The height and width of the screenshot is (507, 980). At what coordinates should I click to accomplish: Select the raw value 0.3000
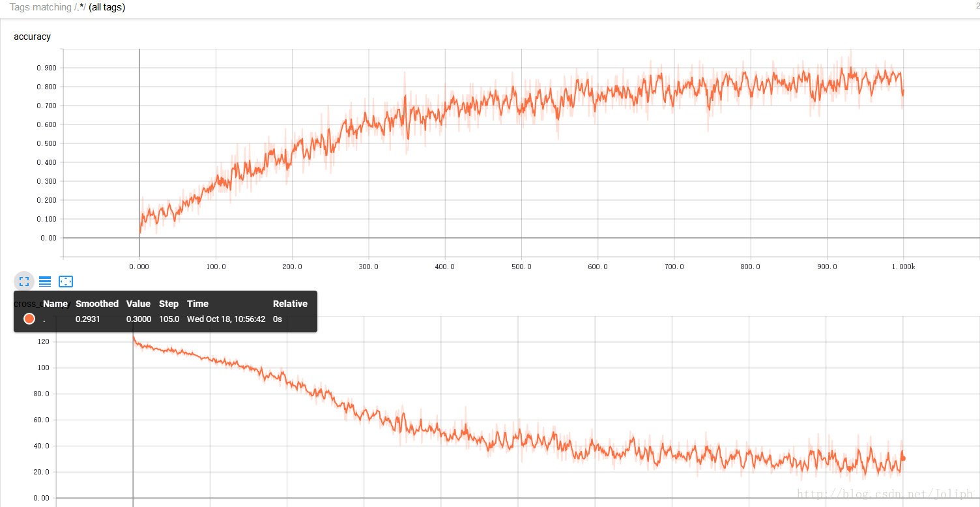pyautogui.click(x=139, y=319)
